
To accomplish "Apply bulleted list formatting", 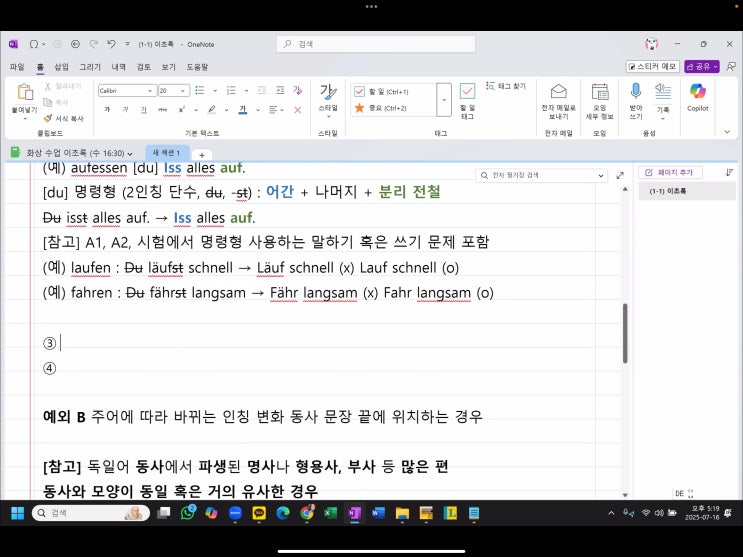I will [x=200, y=90].
